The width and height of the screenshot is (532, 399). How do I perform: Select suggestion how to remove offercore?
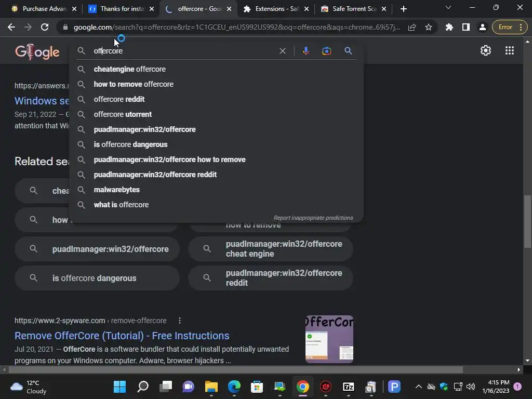pos(216,84)
